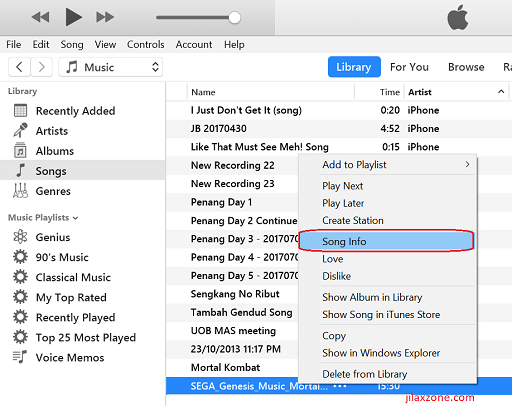Select the 'New Recording 23' row
This screenshot has height=406, width=512.
(233, 184)
